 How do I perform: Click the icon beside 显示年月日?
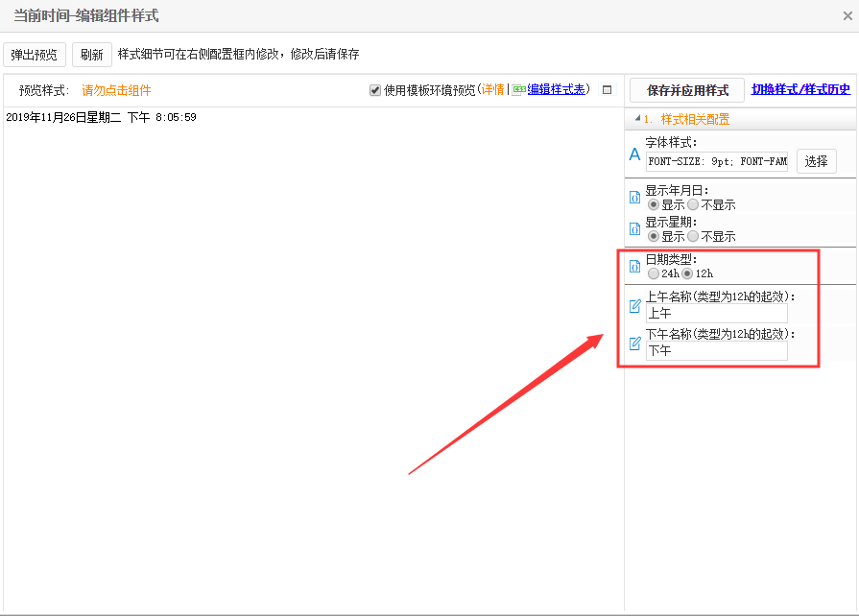[634, 198]
